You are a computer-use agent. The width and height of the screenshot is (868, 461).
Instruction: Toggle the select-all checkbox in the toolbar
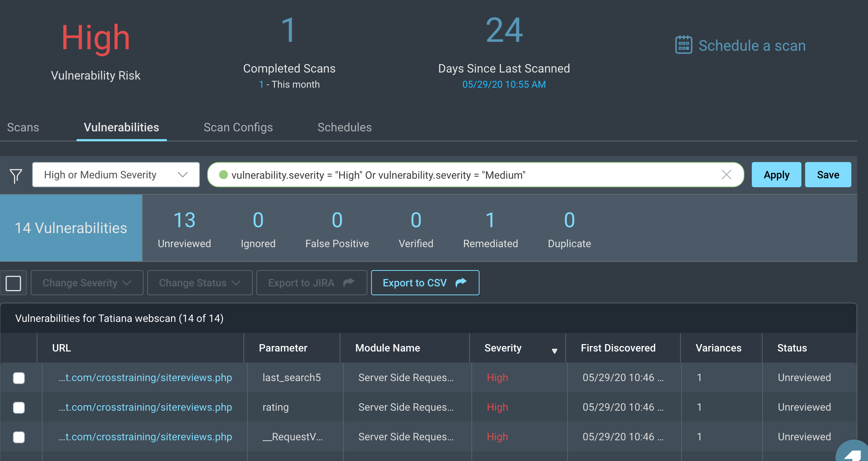pos(13,283)
